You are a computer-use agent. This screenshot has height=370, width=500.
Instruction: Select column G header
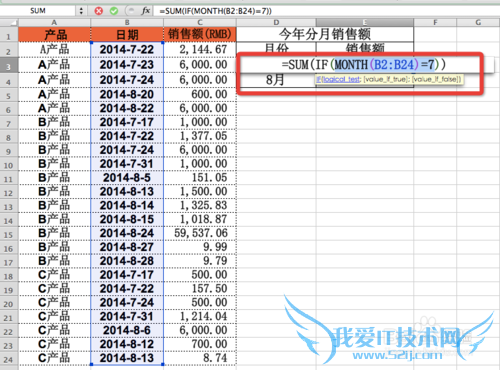click(x=478, y=23)
